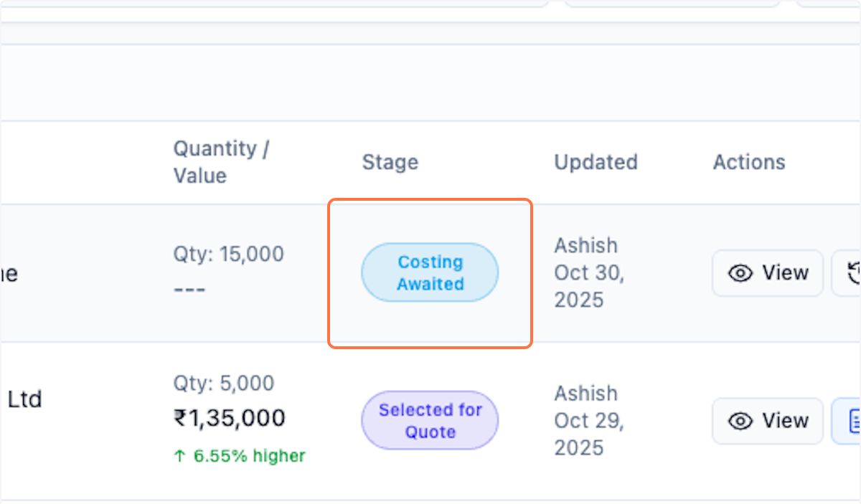Click the 6.55% higher indicator text
861x504 pixels.
[x=249, y=456]
